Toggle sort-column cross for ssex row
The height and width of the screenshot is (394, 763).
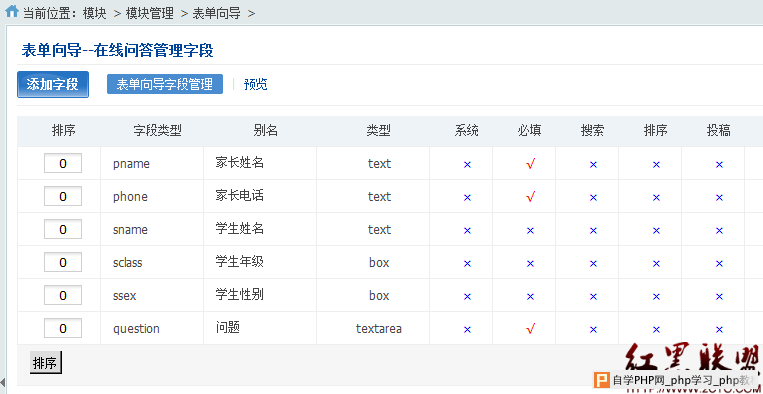656,296
